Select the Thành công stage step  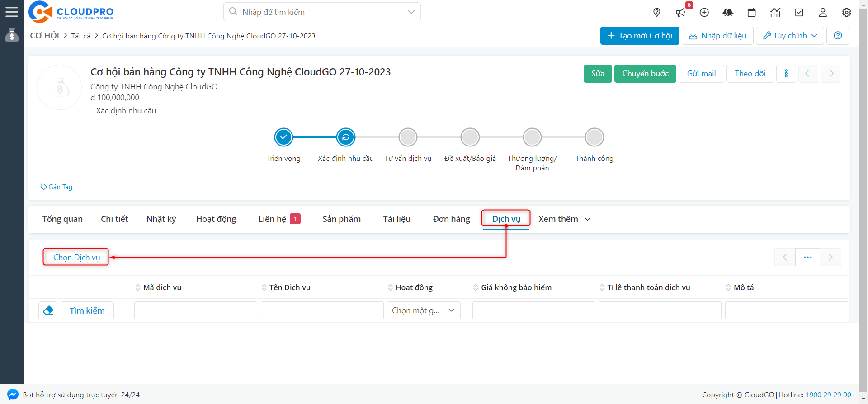(x=594, y=137)
